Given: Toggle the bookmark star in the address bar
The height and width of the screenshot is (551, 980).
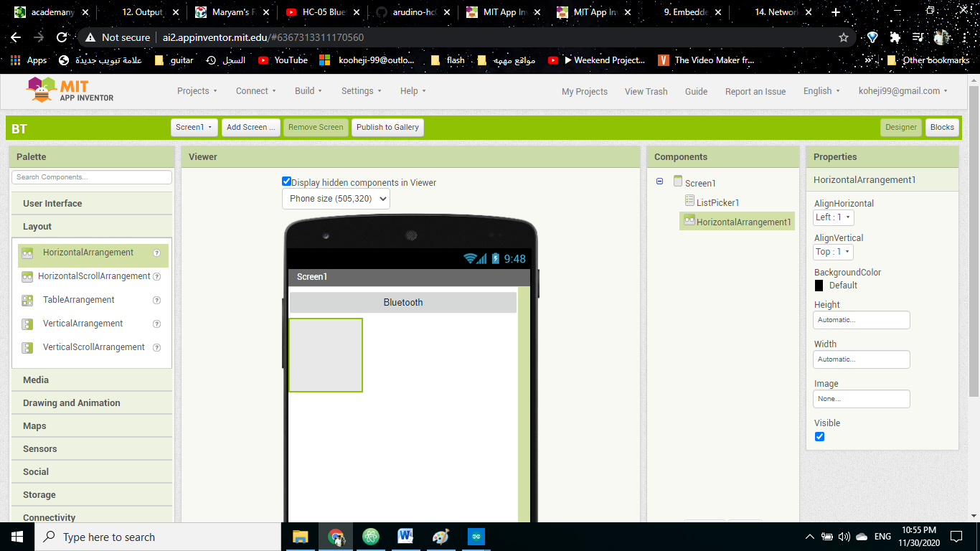Looking at the screenshot, I should click(x=844, y=36).
